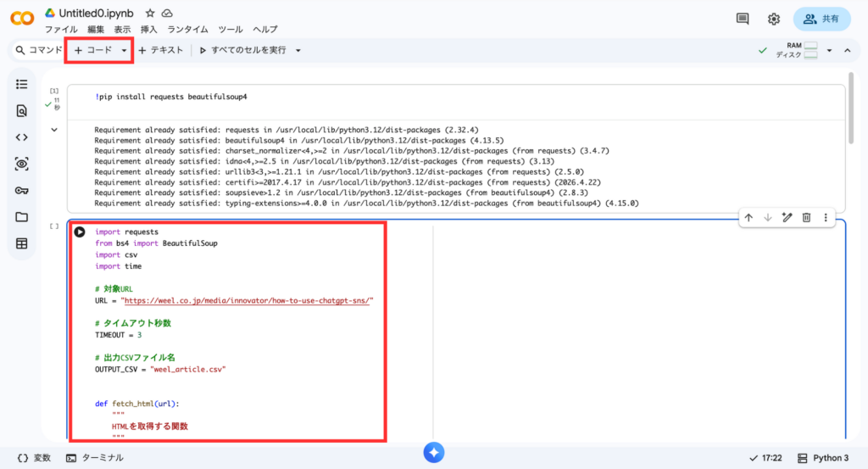Open the files folder sidebar icon
Screen dimensions: 868x469
pyautogui.click(x=21, y=217)
